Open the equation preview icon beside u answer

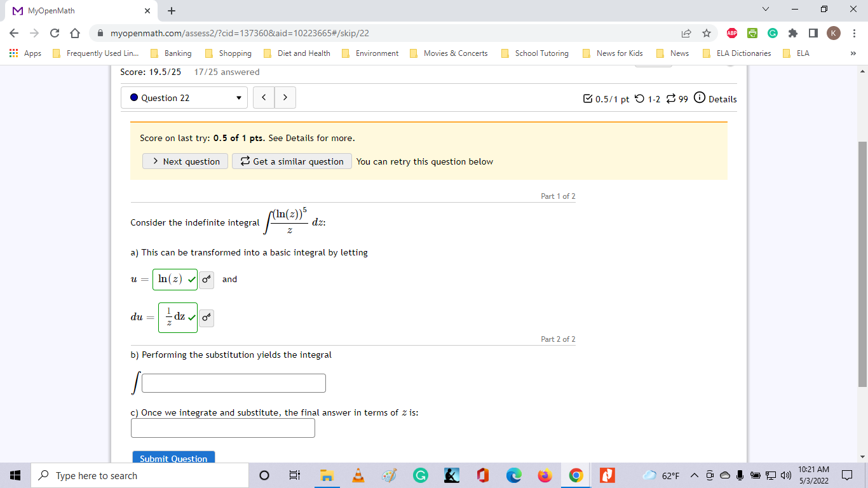pyautogui.click(x=206, y=280)
